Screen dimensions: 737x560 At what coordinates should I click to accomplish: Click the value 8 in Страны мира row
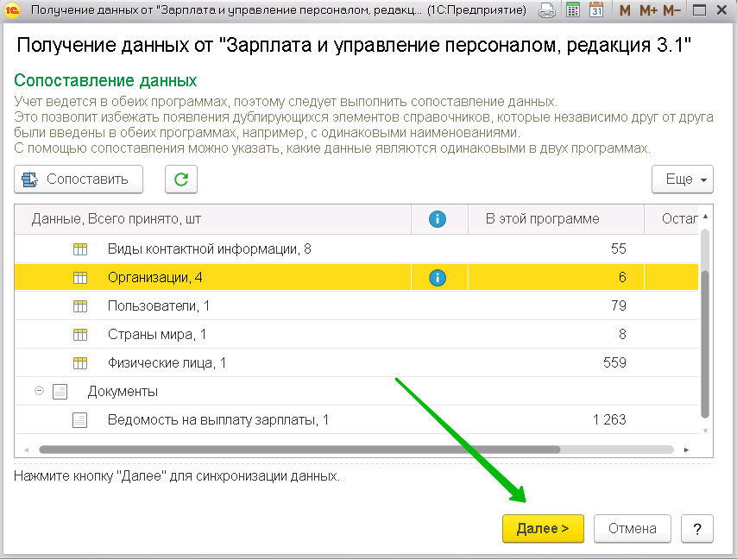[x=622, y=335]
